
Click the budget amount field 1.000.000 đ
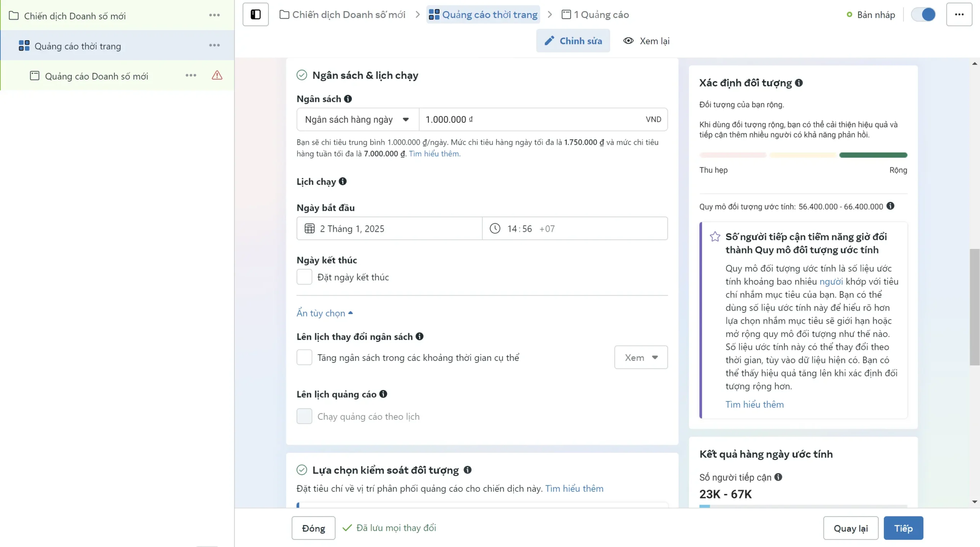tap(543, 120)
